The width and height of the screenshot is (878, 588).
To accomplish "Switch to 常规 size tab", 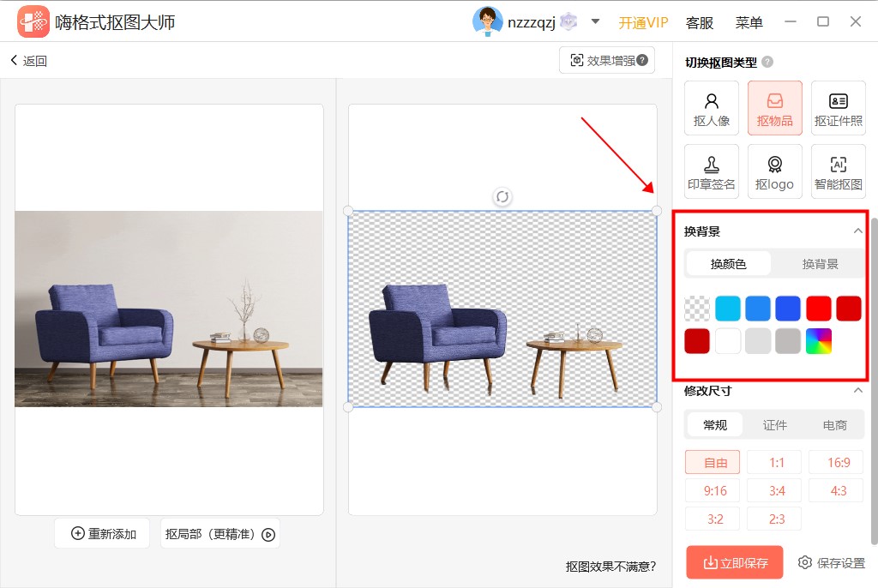I will 715,425.
